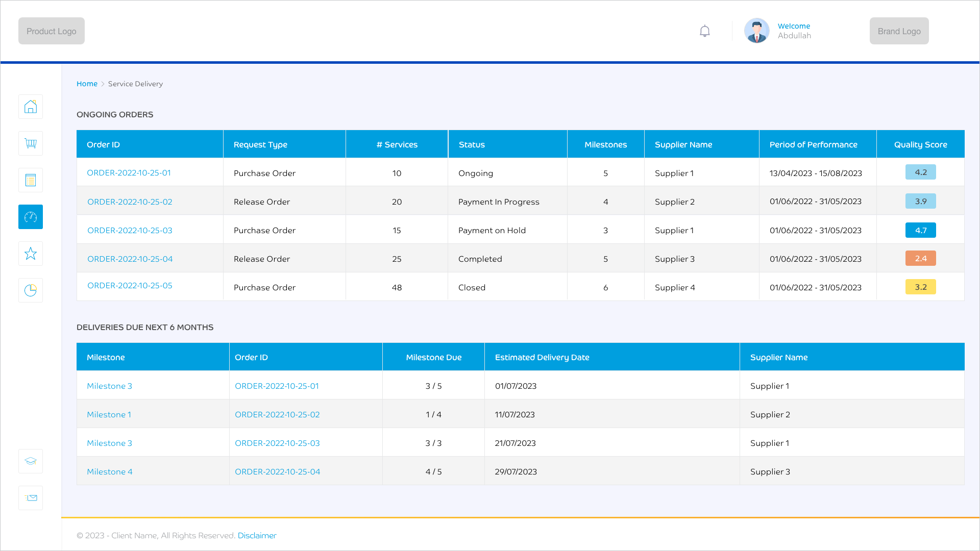This screenshot has width=980, height=551.
Task: Click the Quality Score column header
Action: pos(920,145)
